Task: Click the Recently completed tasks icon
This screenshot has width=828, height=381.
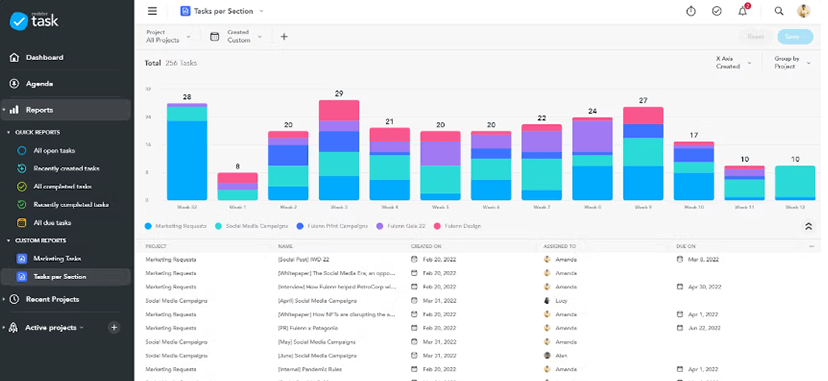Action: click(x=22, y=204)
